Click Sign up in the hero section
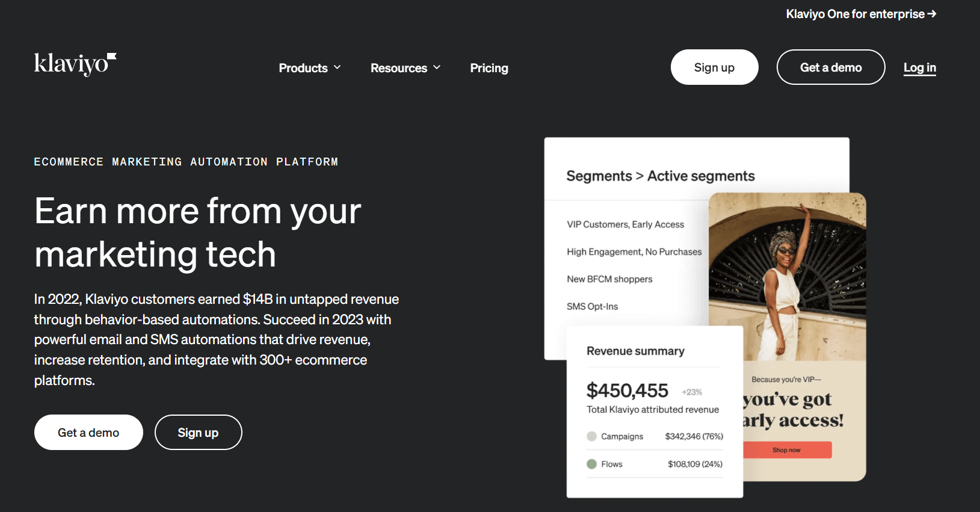This screenshot has height=512, width=980. tap(198, 432)
